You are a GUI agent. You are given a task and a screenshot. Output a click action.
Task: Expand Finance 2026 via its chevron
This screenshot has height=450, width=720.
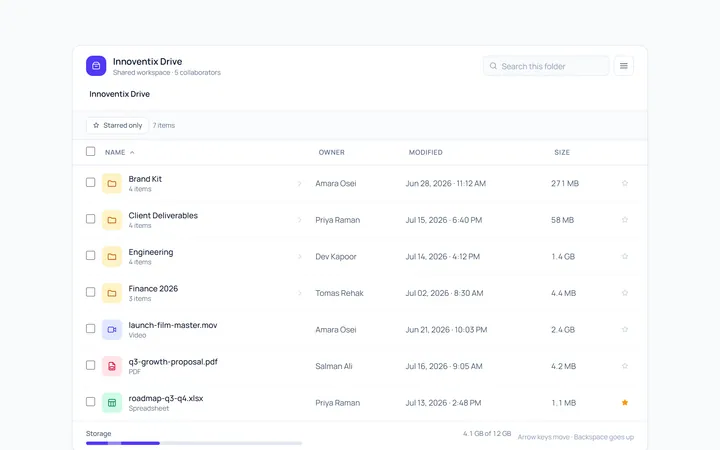(x=299, y=293)
